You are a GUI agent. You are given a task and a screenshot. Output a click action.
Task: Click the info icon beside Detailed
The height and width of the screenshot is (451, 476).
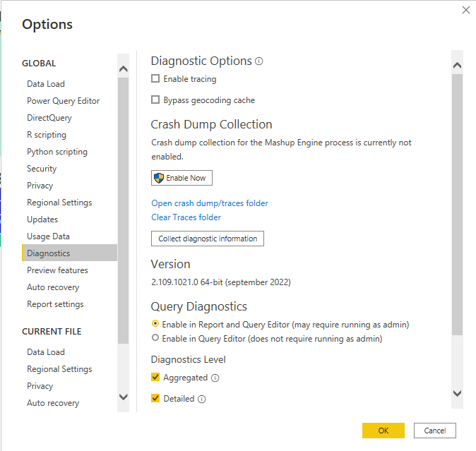201,399
